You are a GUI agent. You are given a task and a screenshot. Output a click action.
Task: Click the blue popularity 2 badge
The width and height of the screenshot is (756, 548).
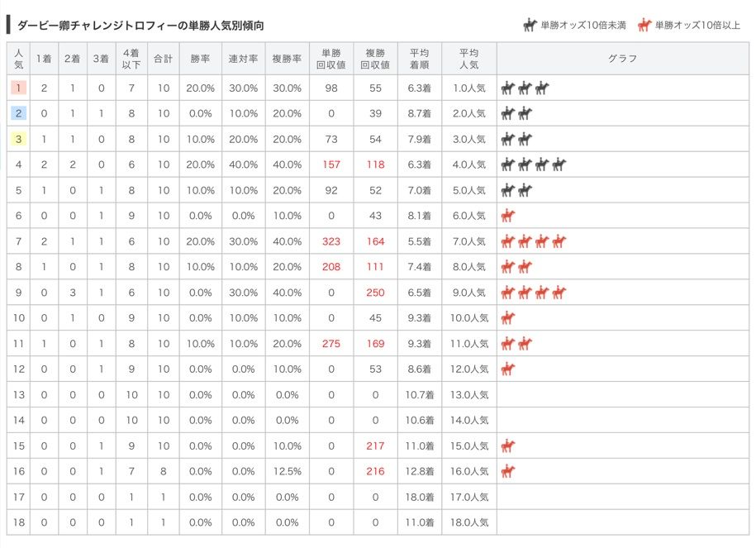click(x=18, y=113)
